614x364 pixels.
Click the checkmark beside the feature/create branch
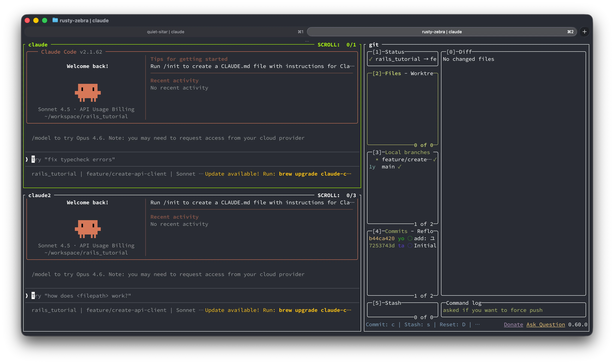[x=435, y=159]
